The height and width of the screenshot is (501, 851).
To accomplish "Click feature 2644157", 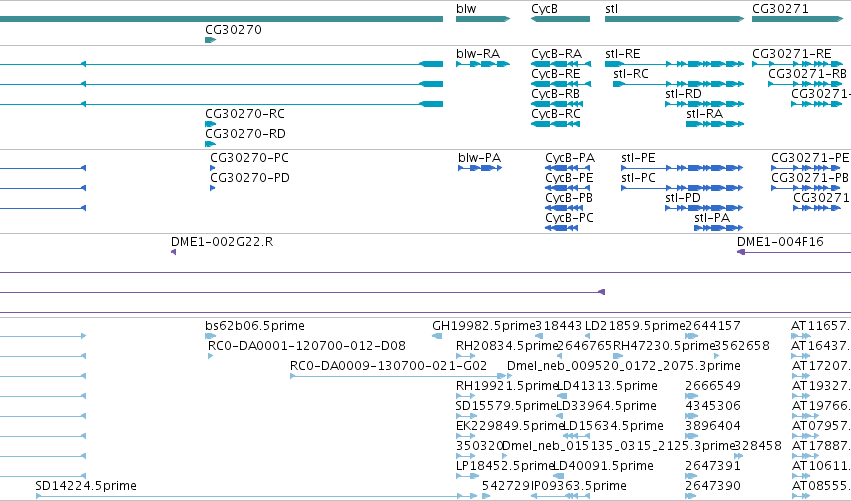I will 691,337.
